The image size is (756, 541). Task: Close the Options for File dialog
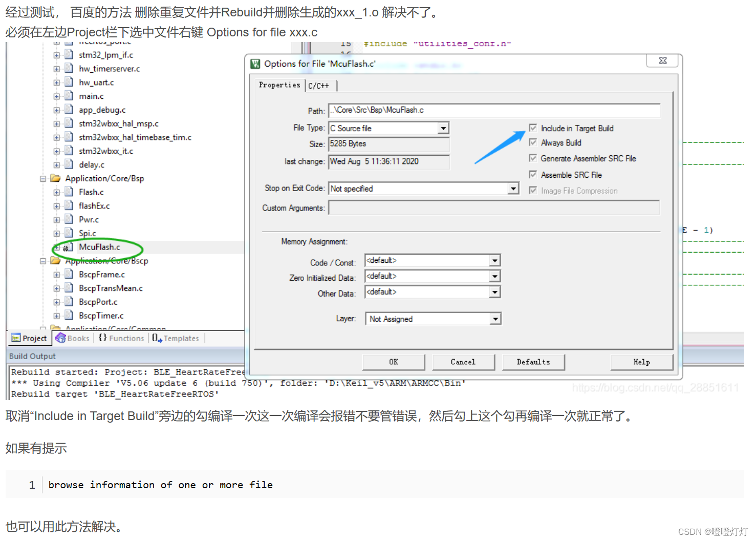(x=663, y=60)
